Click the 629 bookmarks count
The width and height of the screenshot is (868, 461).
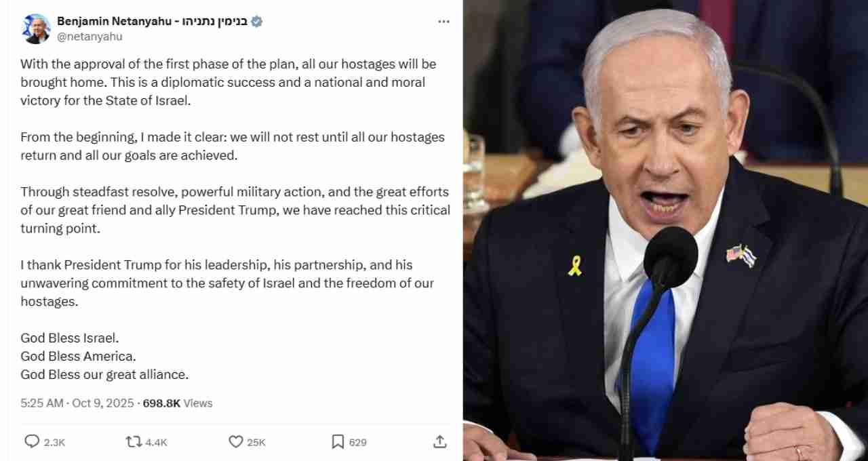(x=358, y=442)
